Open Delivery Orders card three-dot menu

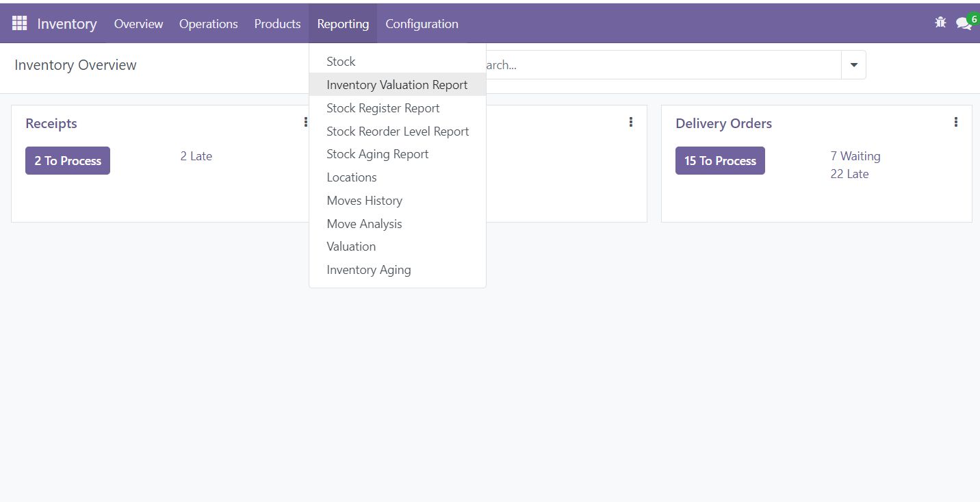click(x=955, y=123)
